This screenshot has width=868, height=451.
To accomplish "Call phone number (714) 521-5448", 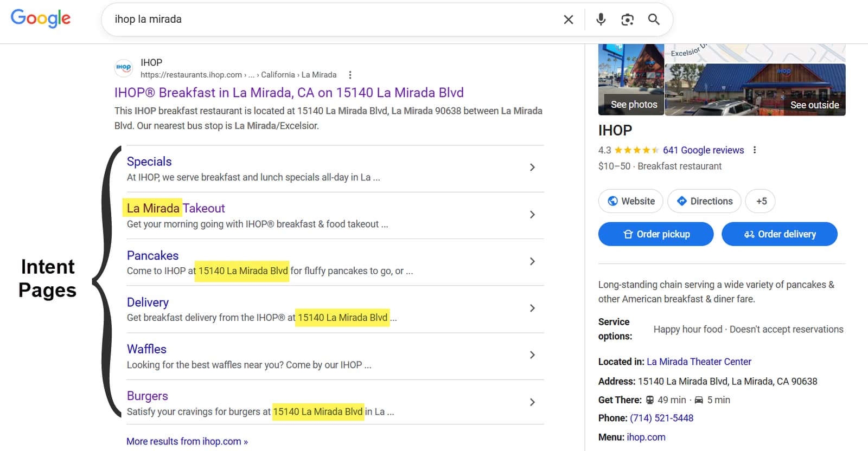I will coord(661,418).
